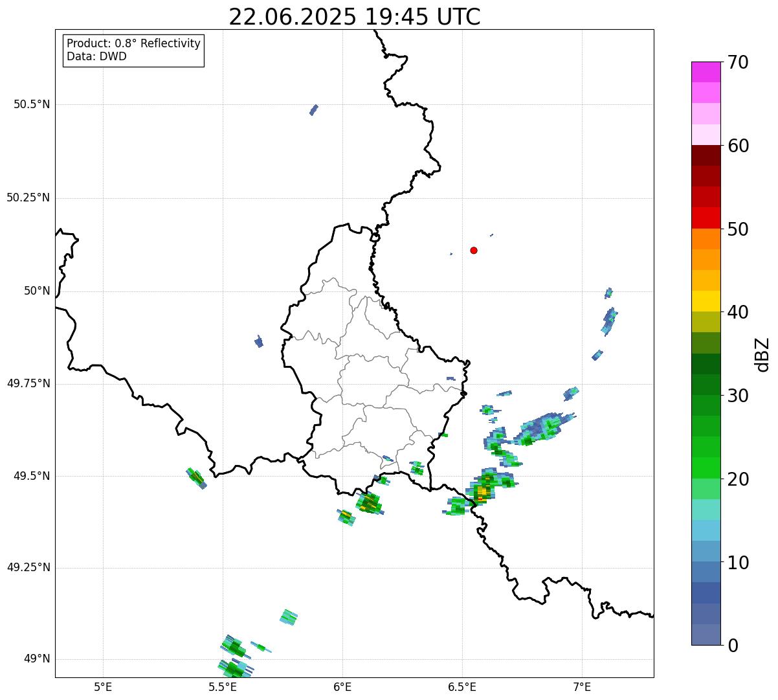
Task: Click the 0 value on the colorbar
Action: [733, 646]
